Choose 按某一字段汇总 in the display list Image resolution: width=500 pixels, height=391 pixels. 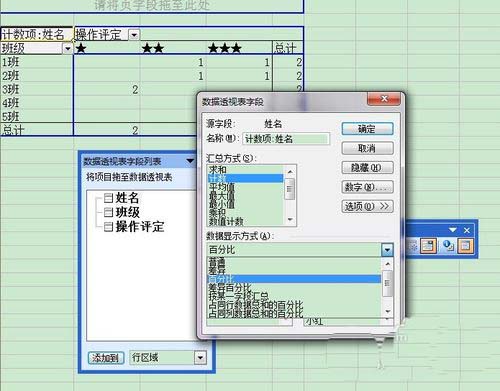[x=294, y=296]
